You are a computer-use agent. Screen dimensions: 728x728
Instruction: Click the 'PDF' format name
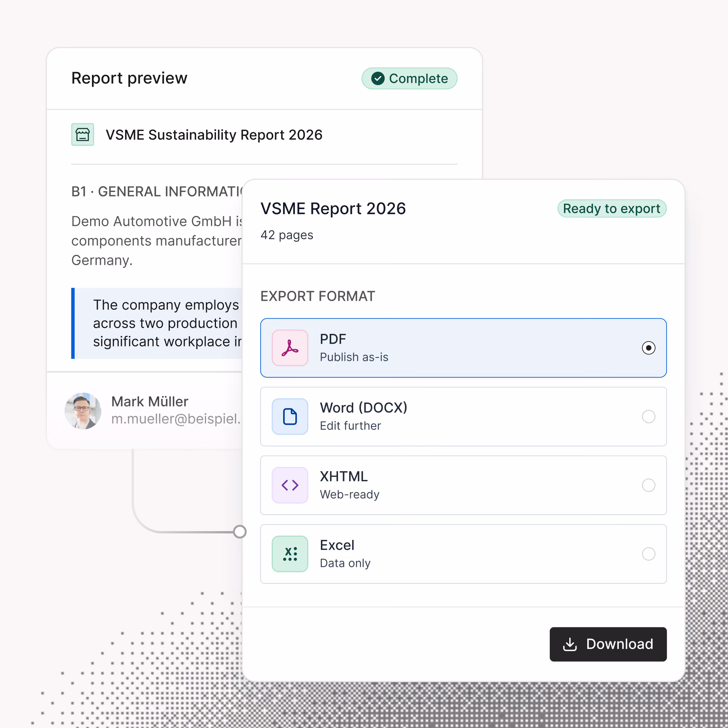(x=333, y=339)
